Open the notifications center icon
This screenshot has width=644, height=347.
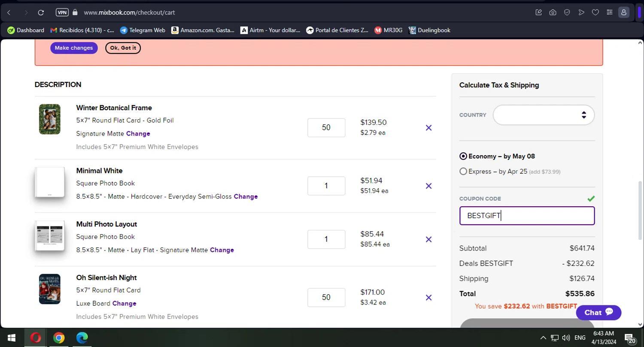(630, 338)
